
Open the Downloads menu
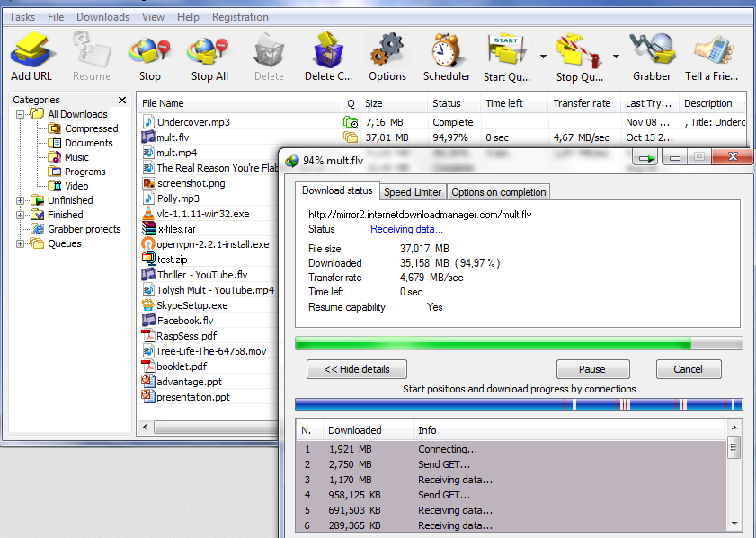pos(102,17)
